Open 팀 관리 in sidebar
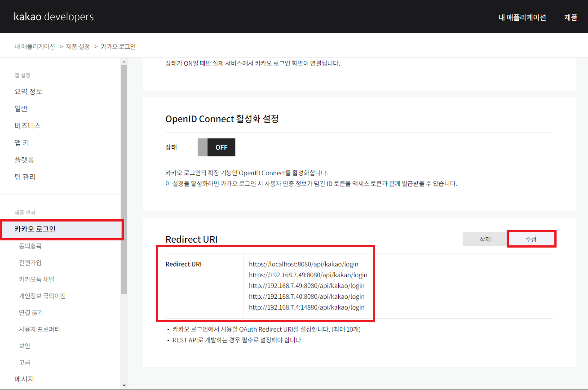This screenshot has height=390, width=588. [25, 177]
